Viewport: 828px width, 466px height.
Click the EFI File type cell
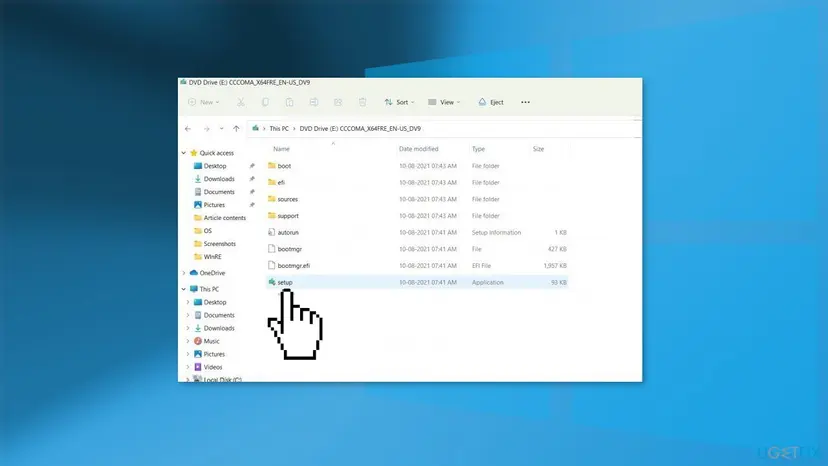[x=481, y=266]
